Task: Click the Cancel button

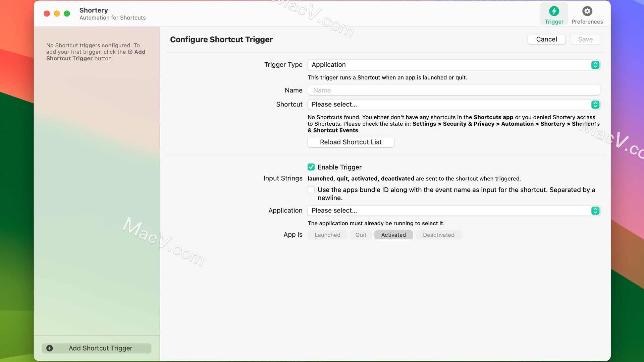Action: pos(546,39)
